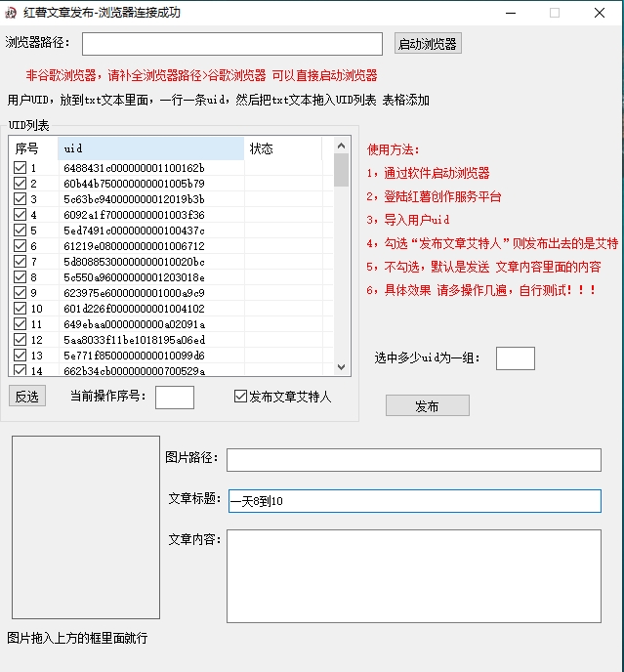The height and width of the screenshot is (672, 624).
Task: Toggle the checkbox for row 3
Action: (x=21, y=199)
